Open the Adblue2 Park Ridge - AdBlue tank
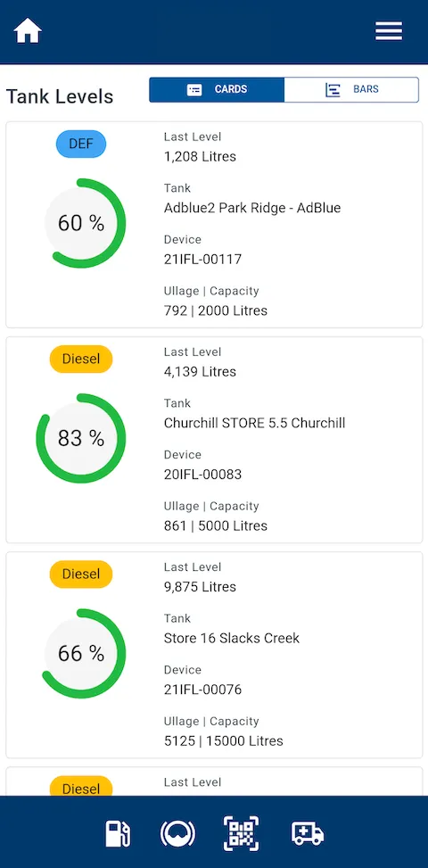Screen dimensions: 428x868 click(252, 208)
